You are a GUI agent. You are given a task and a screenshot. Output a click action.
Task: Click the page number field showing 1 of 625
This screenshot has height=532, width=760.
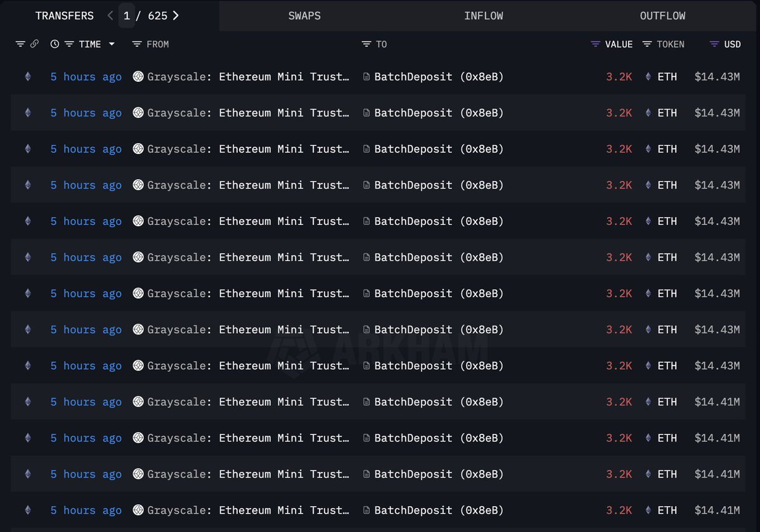tap(126, 15)
